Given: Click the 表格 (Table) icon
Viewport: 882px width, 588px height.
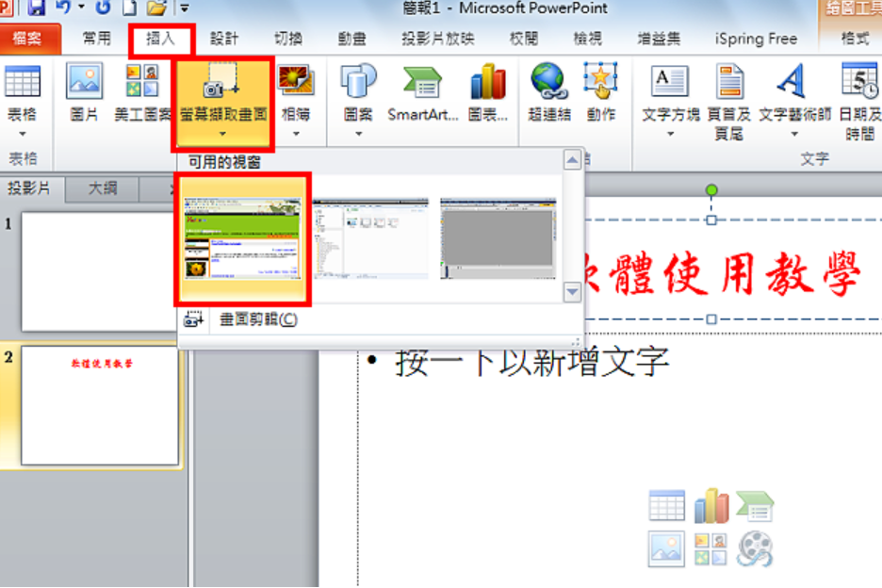Looking at the screenshot, I should pos(23,82).
